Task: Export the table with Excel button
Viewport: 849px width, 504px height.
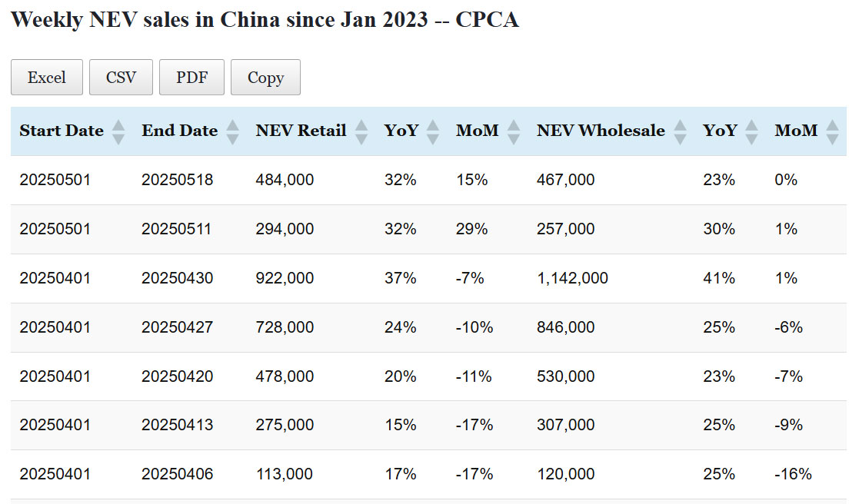Action: pos(47,78)
